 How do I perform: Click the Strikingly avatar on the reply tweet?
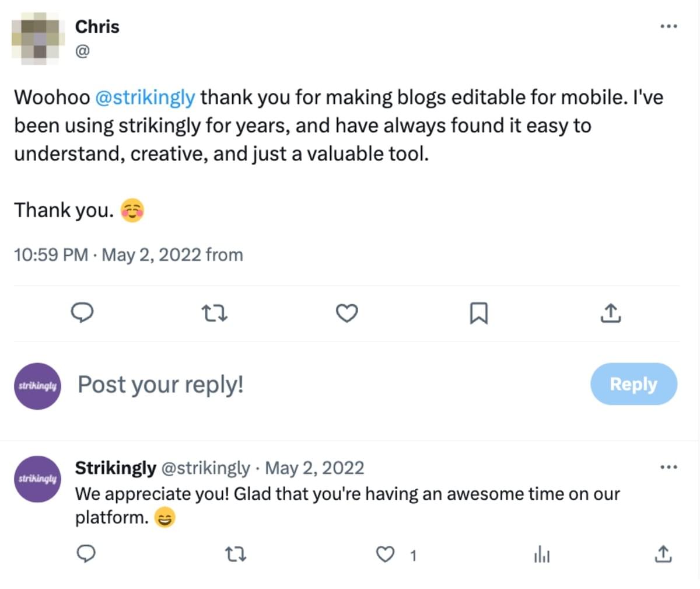[x=37, y=479]
